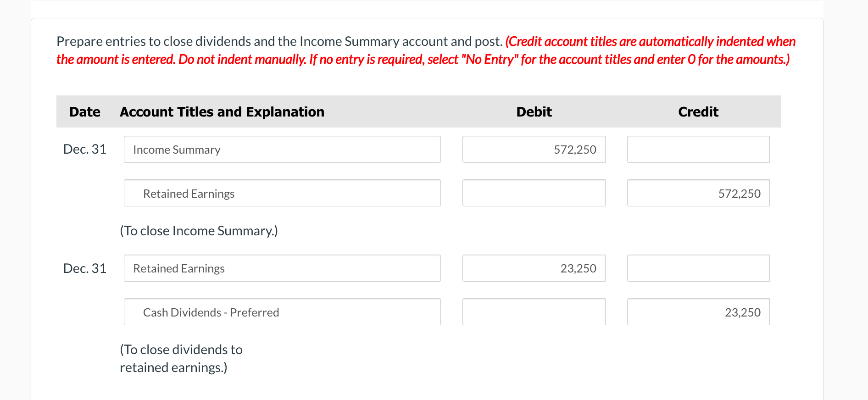
Task: Select the Debit column header
Action: click(534, 111)
